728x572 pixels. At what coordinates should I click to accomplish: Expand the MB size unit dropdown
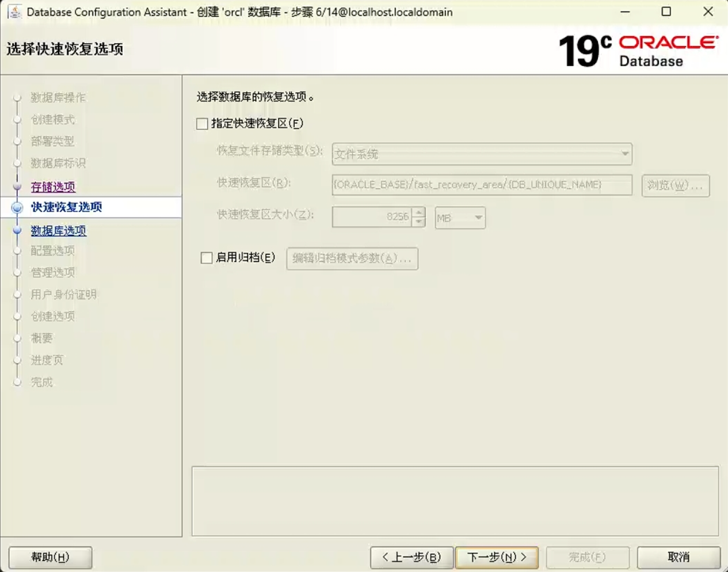(460, 218)
